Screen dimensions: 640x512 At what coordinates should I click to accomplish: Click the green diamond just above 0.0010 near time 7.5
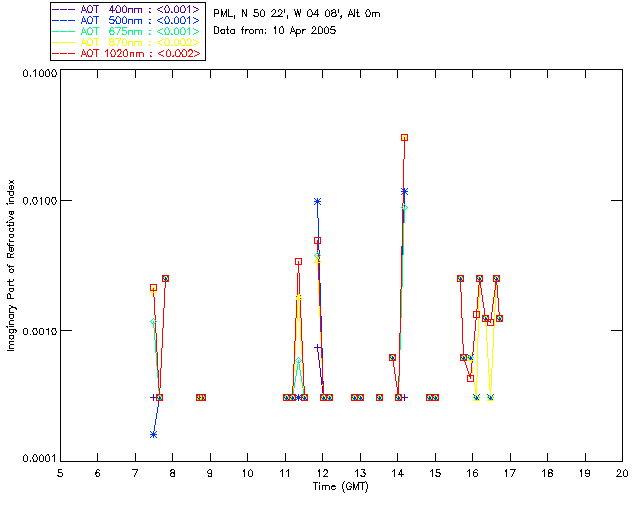pyautogui.click(x=153, y=322)
